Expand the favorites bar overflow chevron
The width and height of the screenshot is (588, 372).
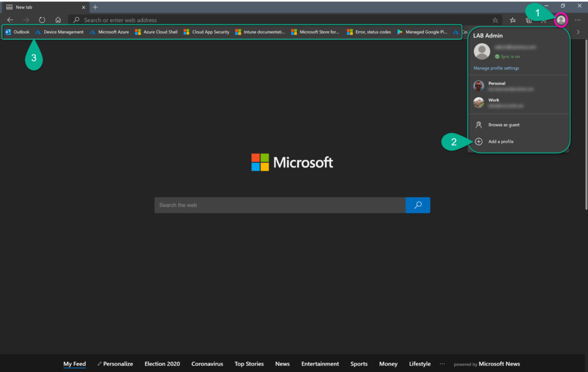(x=578, y=32)
